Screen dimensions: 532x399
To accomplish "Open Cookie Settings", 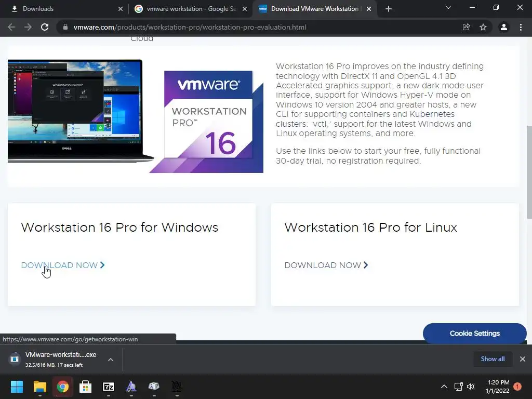I will pyautogui.click(x=475, y=333).
